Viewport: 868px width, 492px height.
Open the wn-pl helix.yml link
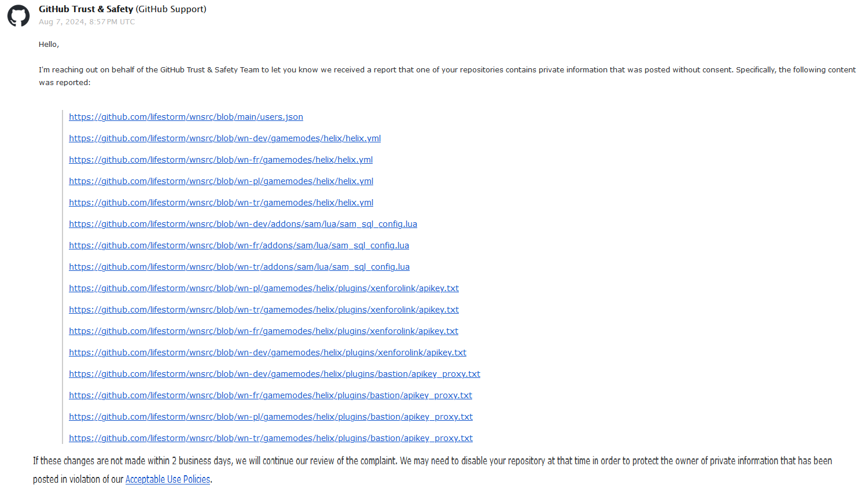(x=221, y=181)
